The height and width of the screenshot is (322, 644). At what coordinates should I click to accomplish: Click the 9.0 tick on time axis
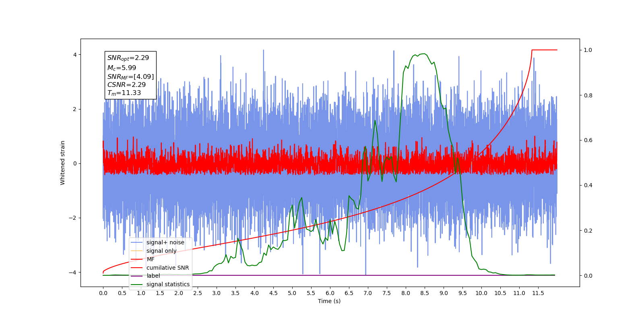pyautogui.click(x=444, y=293)
